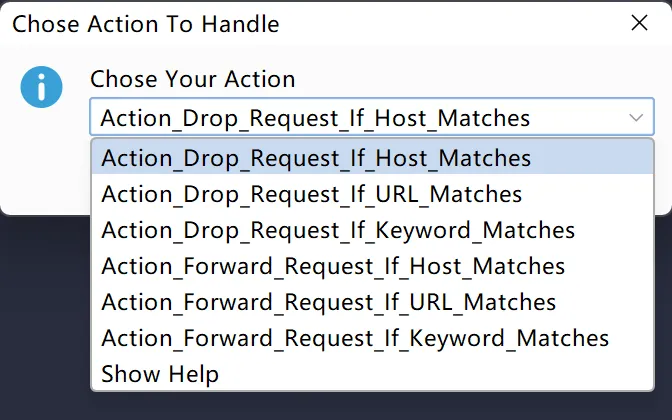Click the Chose Your Action label
The image size is (672, 420).
(193, 79)
